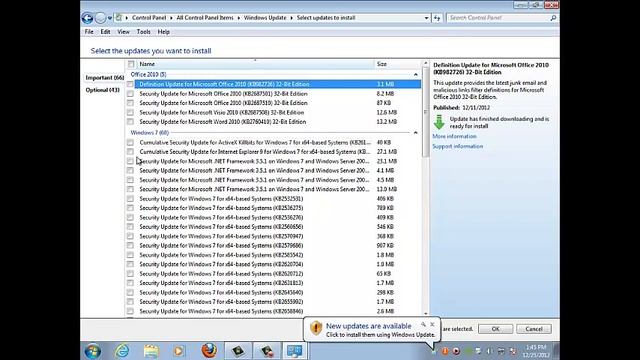Expand breadcrumb arrow after Windows Update
Viewport: 640px width, 360px height.
click(291, 18)
